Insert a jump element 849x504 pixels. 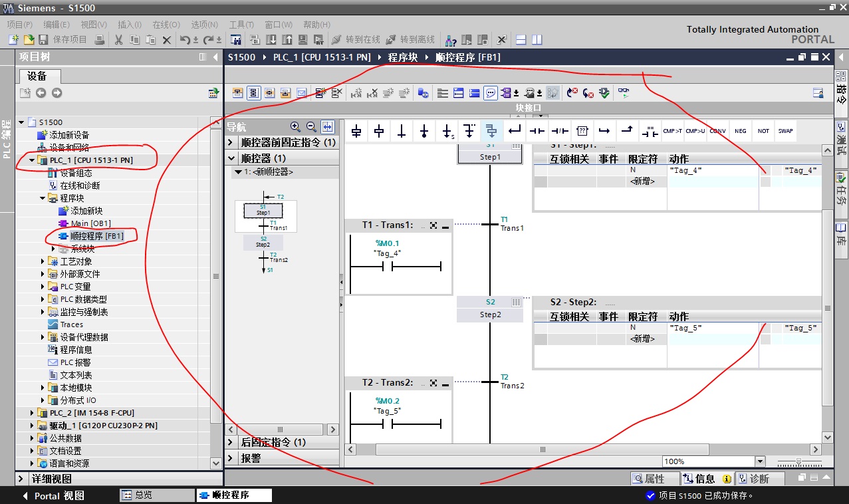click(447, 131)
